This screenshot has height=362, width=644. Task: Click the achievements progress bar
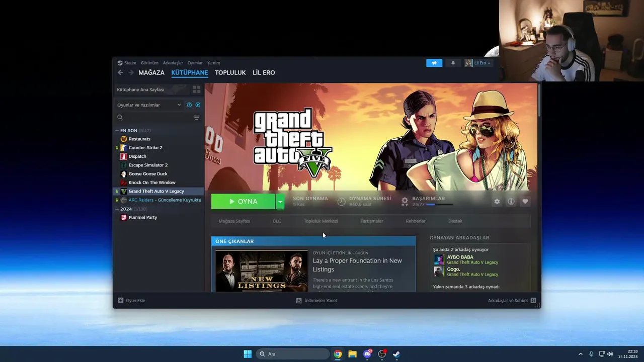click(x=439, y=205)
